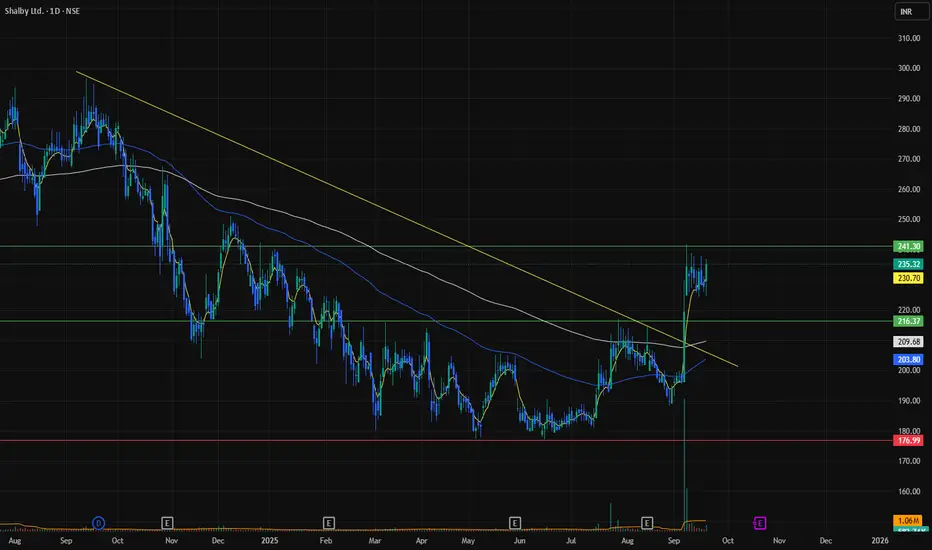Click the 2025 label on time axis
This screenshot has height=550, width=932.
pyautogui.click(x=270, y=540)
